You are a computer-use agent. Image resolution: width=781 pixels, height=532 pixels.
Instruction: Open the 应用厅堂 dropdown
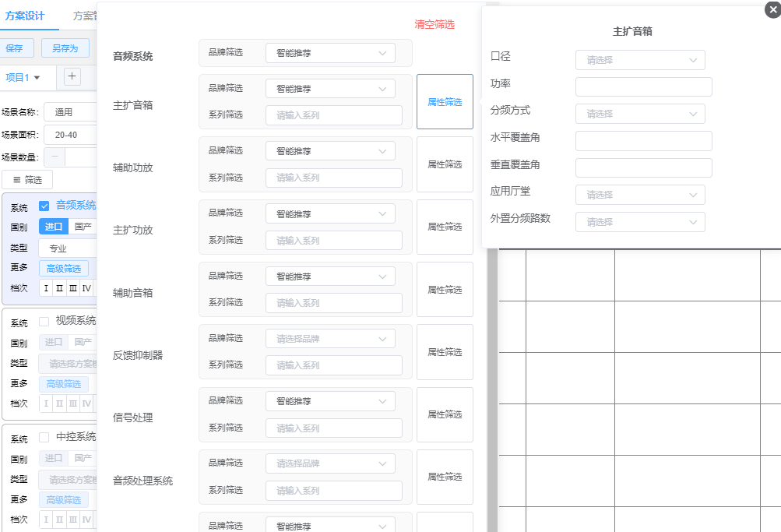[x=640, y=195]
